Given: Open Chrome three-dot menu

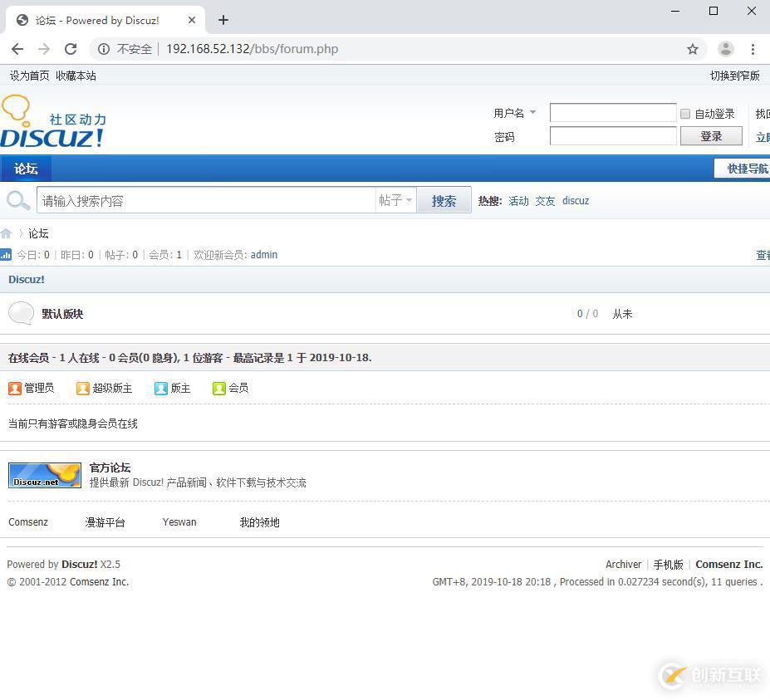Looking at the screenshot, I should tap(753, 49).
